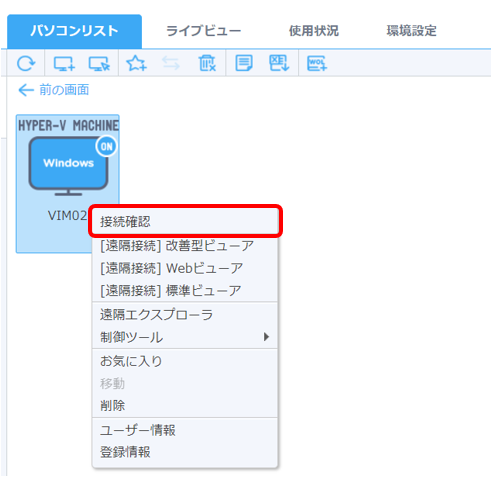Click the delete trash can icon

point(207,63)
